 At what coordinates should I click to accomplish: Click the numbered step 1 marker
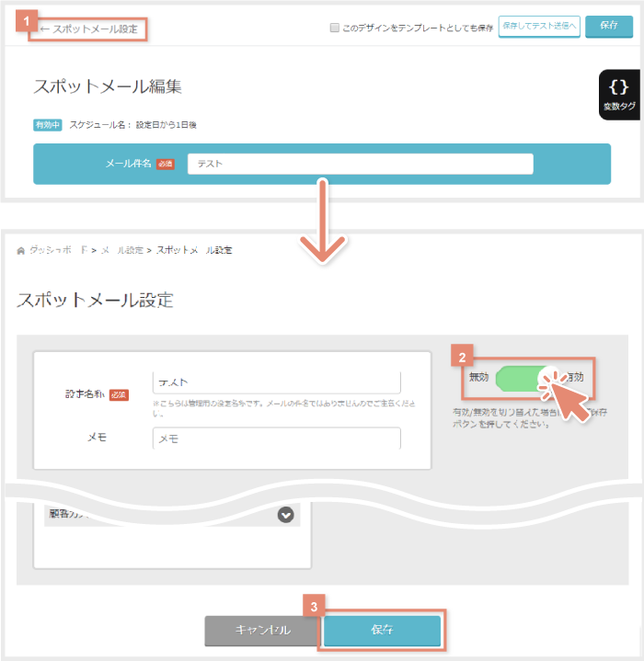tap(28, 19)
